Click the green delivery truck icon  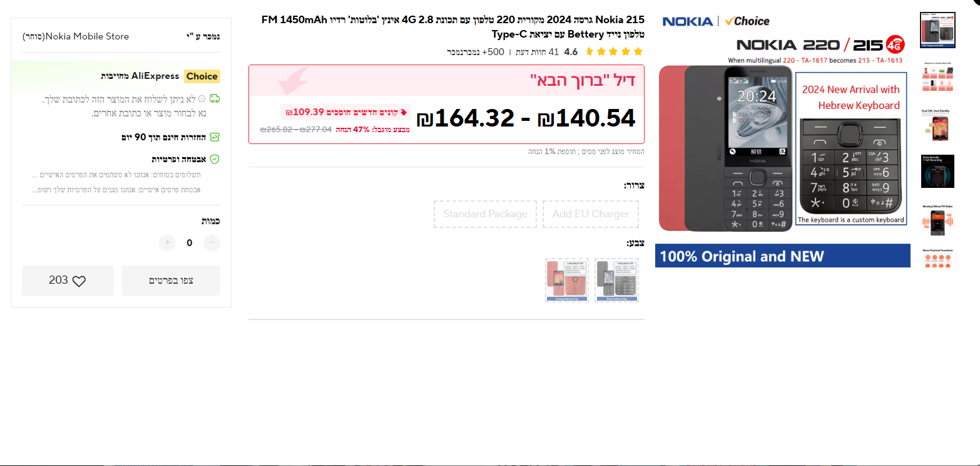215,98
